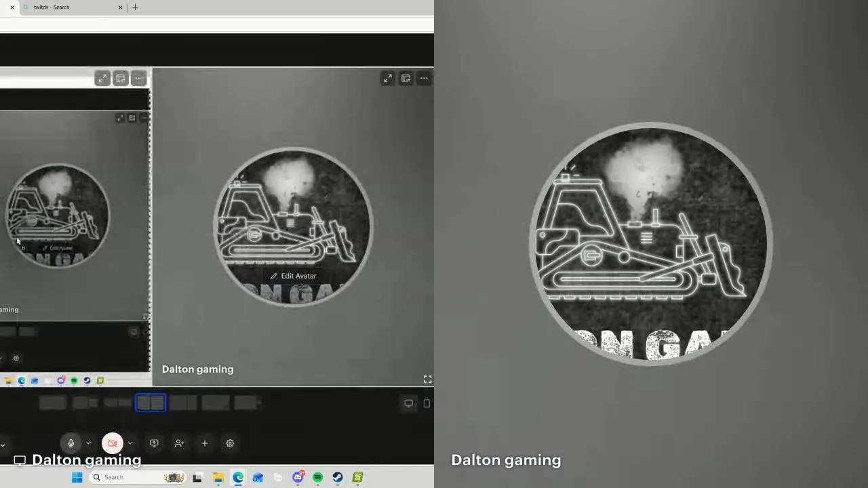This screenshot has height=488, width=868.
Task: Switch to desktop monitor view icon
Action: (x=408, y=403)
